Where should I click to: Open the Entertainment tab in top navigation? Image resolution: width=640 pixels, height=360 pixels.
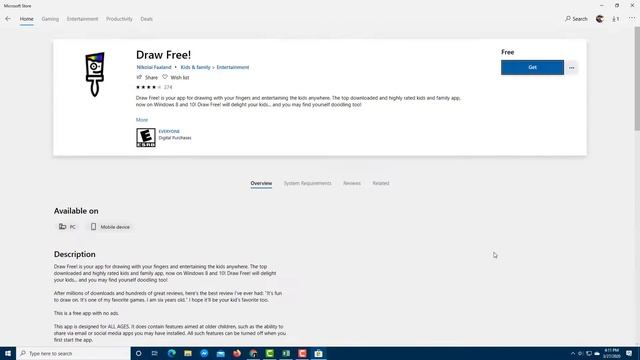point(82,19)
